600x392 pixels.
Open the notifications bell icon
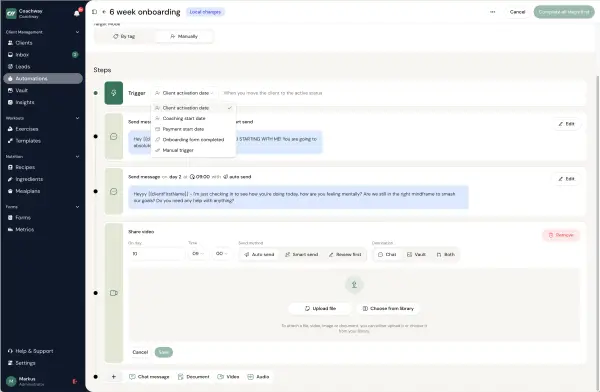tap(77, 13)
